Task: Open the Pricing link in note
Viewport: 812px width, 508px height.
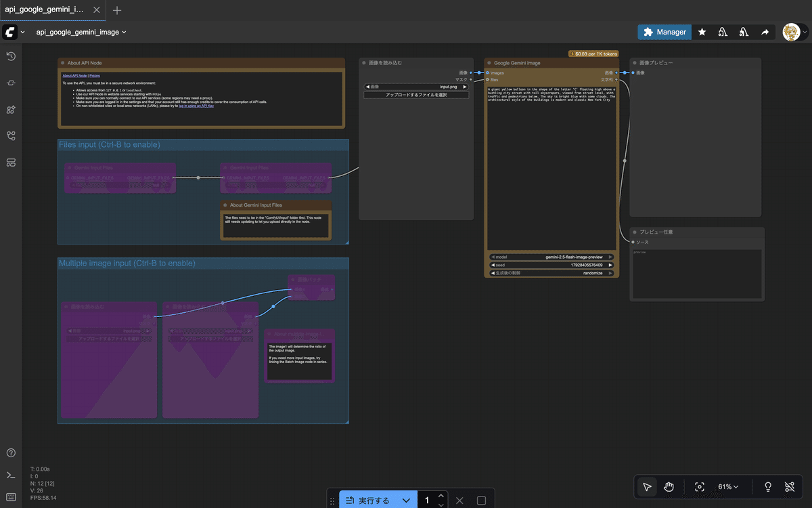Action: 95,76
